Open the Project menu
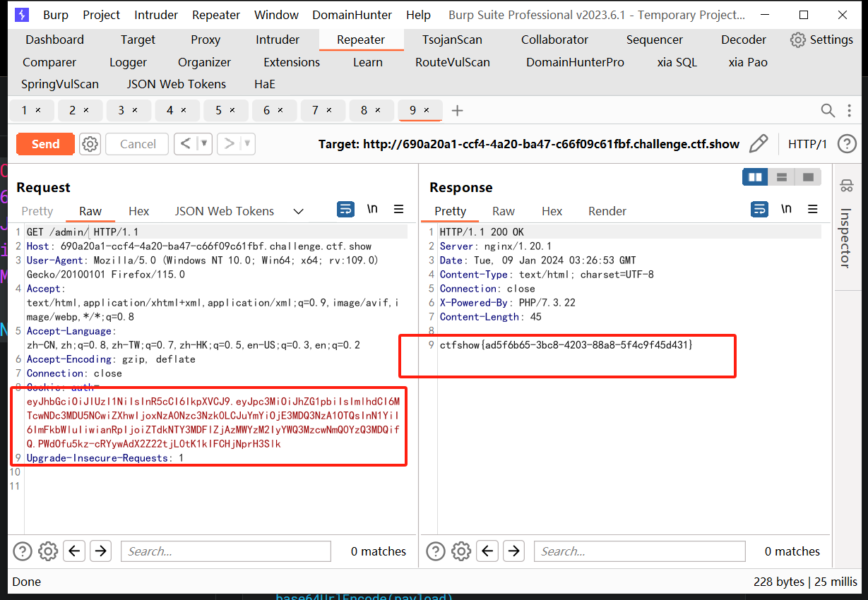The height and width of the screenshot is (600, 868). [x=102, y=15]
